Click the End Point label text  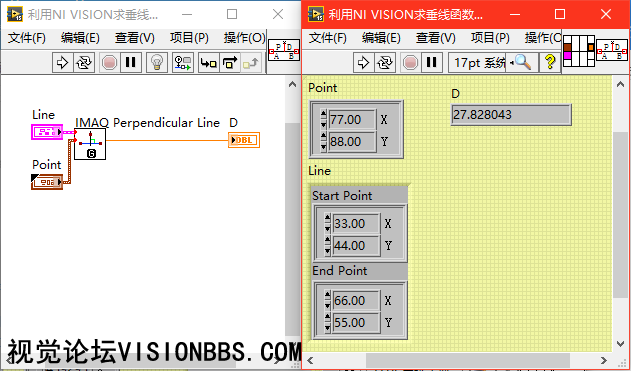point(340,270)
